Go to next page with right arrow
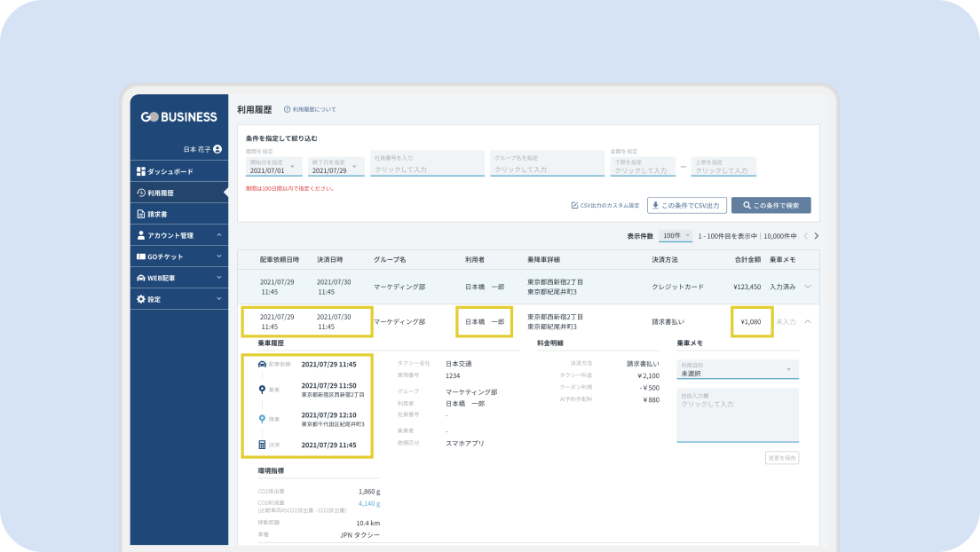The height and width of the screenshot is (552, 980). click(x=817, y=236)
